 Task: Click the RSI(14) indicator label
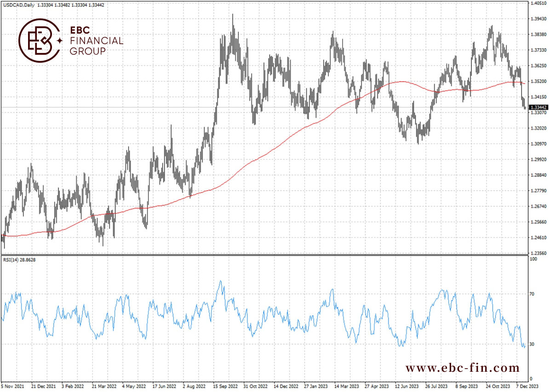(11, 259)
